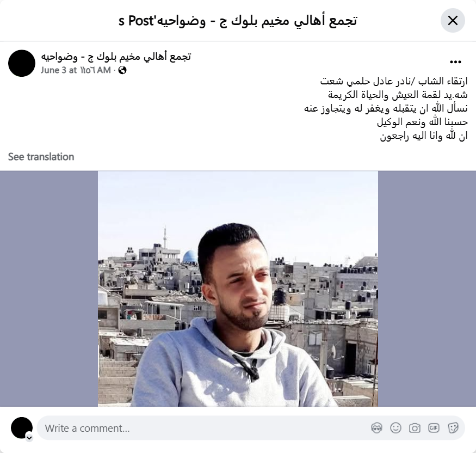476x453 pixels.
Task: Open the GIF picker in comment box
Action: (x=434, y=428)
